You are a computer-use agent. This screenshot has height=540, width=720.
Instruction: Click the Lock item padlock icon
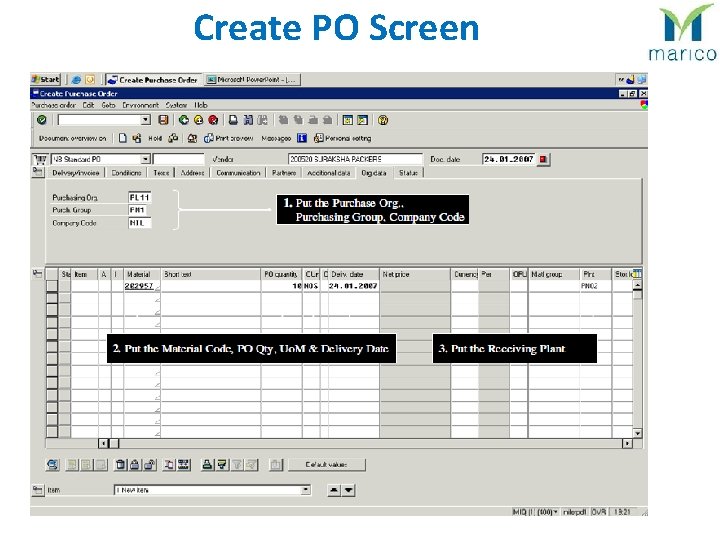(135, 465)
